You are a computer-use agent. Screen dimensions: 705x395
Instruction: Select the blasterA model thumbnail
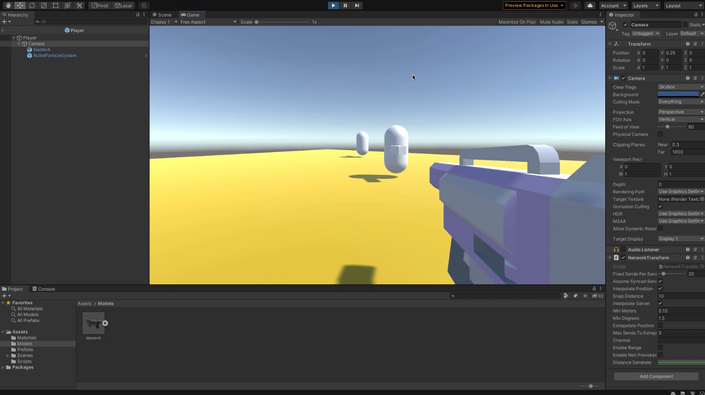(94, 323)
